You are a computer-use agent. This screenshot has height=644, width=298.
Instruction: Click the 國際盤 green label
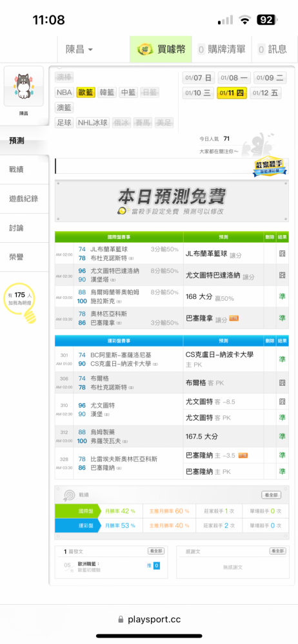77,511
